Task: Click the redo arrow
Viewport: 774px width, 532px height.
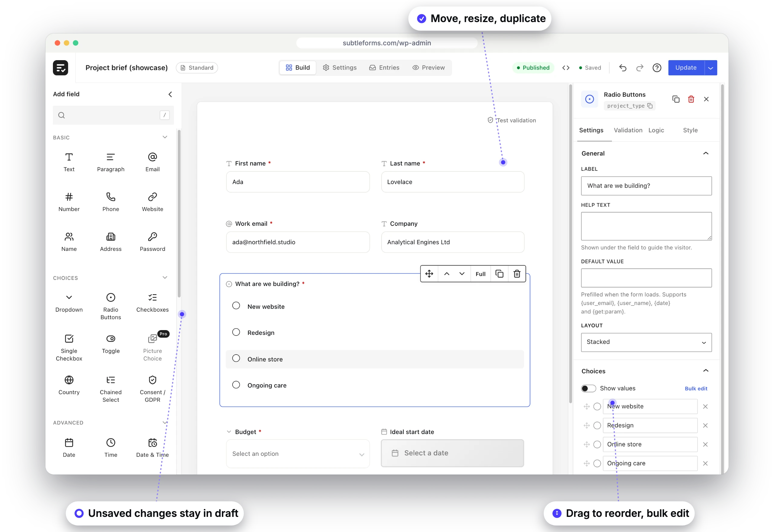Action: 640,68
